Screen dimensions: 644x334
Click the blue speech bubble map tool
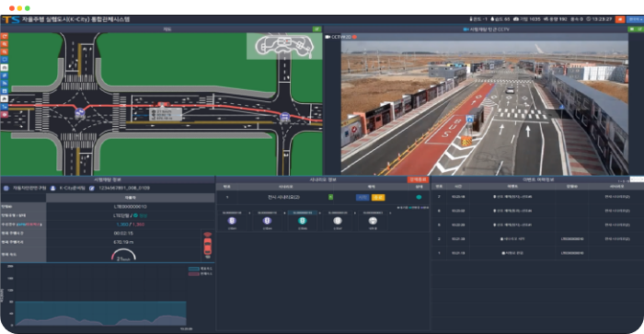(5, 60)
